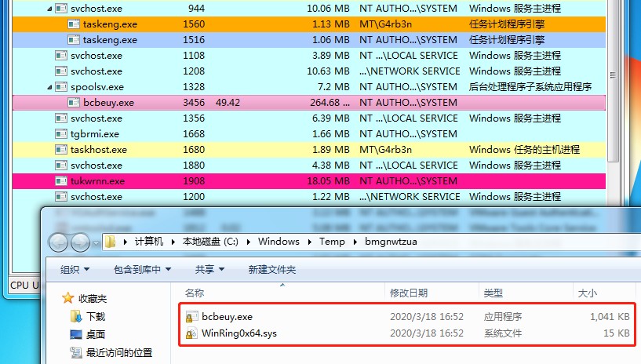Expand the breadcrumb arrow after Temp
This screenshot has width=641, height=364.
[355, 242]
